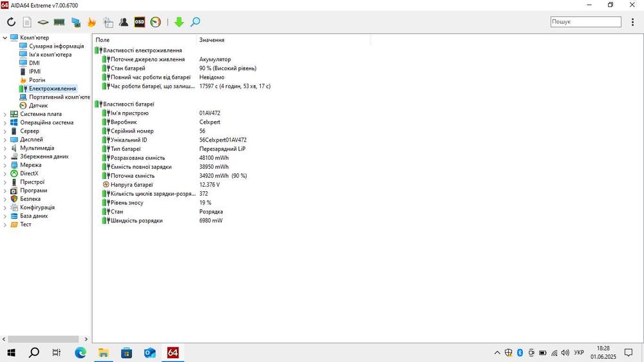Viewport: 644px width, 362px height.
Task: Expand the Мережа tree node
Action: [x=5, y=165]
